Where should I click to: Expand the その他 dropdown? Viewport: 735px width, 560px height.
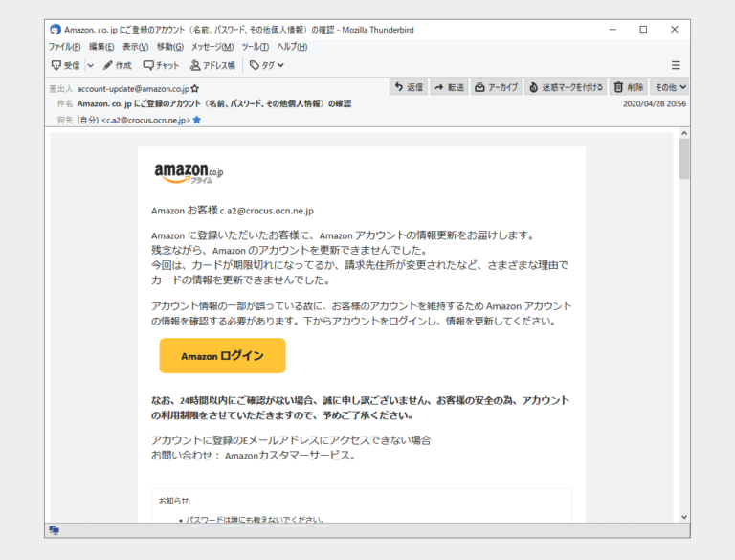670,87
